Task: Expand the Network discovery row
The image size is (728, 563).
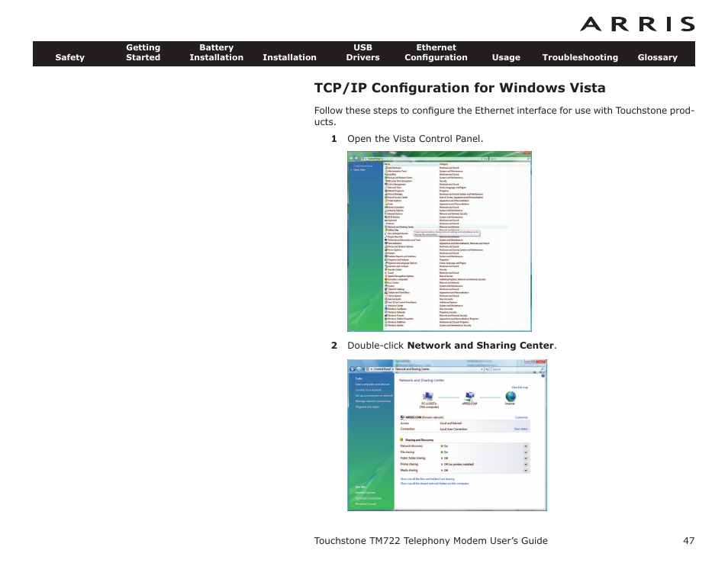Action: (526, 446)
